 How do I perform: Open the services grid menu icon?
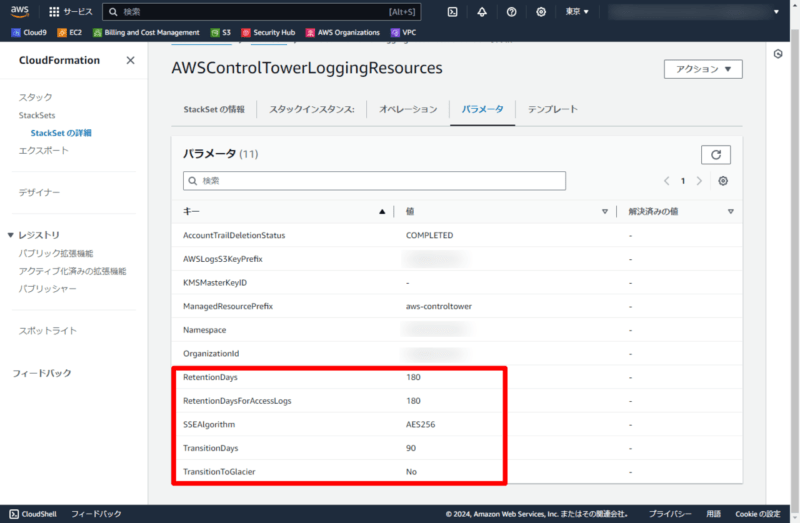(54, 12)
